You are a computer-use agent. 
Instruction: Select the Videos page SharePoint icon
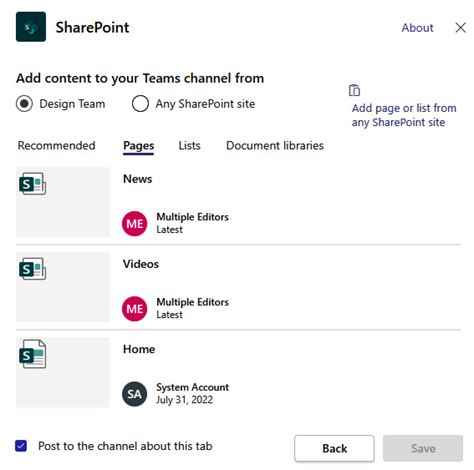[32, 269]
